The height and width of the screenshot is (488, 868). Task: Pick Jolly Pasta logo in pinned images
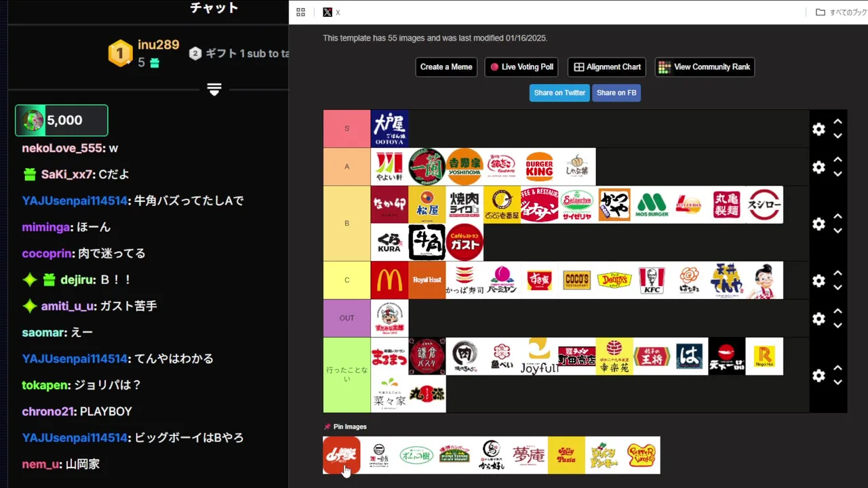566,455
